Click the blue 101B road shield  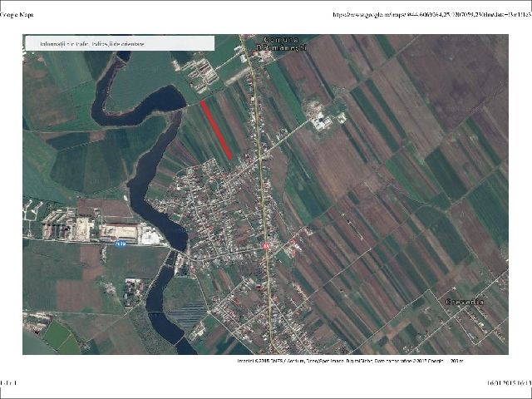click(x=121, y=244)
